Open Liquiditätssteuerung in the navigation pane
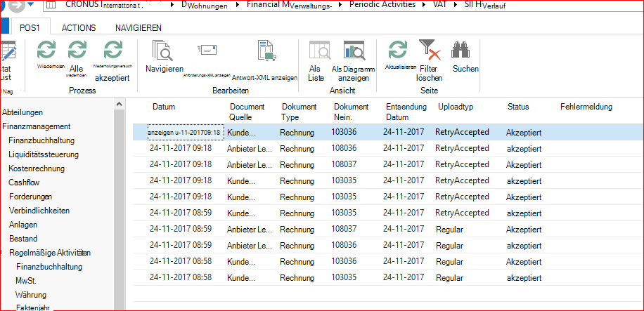The width and height of the screenshot is (644, 311). [44, 154]
